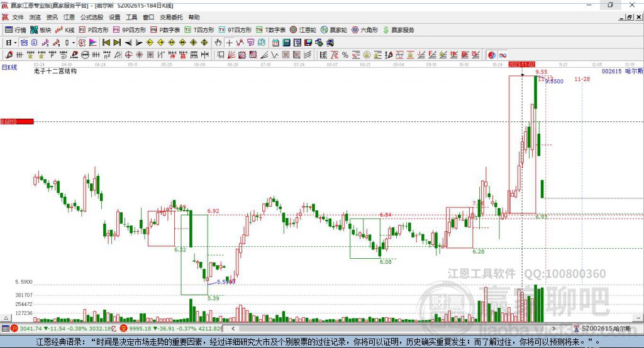The width and height of the screenshot is (644, 348).
Task: Open the calculator tool icon
Action: pos(287,43)
